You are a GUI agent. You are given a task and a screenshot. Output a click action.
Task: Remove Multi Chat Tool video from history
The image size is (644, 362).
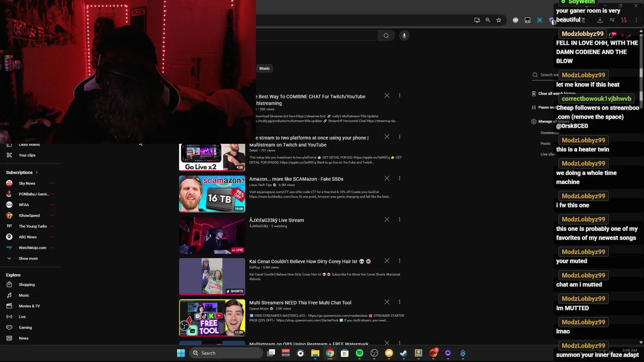point(387,302)
